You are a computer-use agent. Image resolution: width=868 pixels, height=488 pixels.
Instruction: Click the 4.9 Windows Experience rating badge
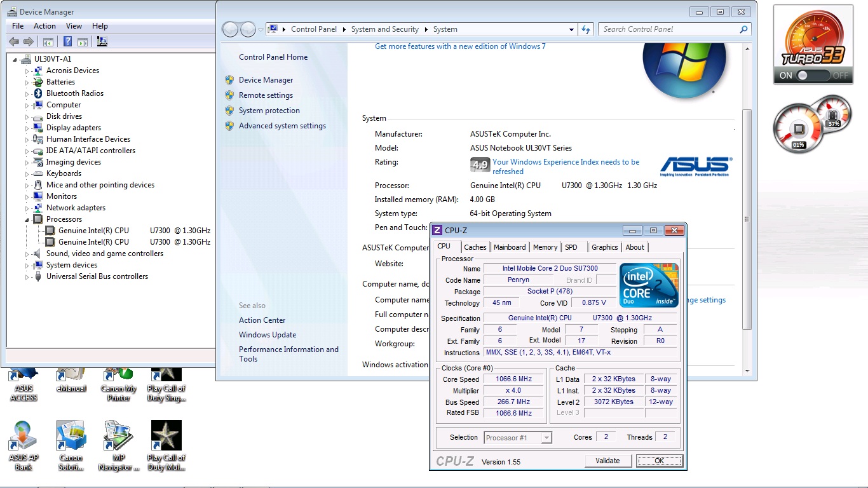pyautogui.click(x=480, y=165)
